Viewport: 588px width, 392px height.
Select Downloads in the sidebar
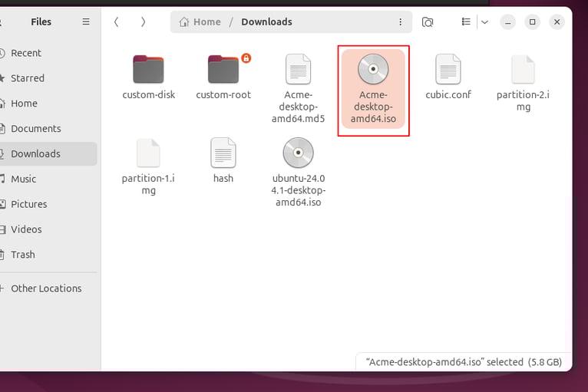click(x=47, y=153)
